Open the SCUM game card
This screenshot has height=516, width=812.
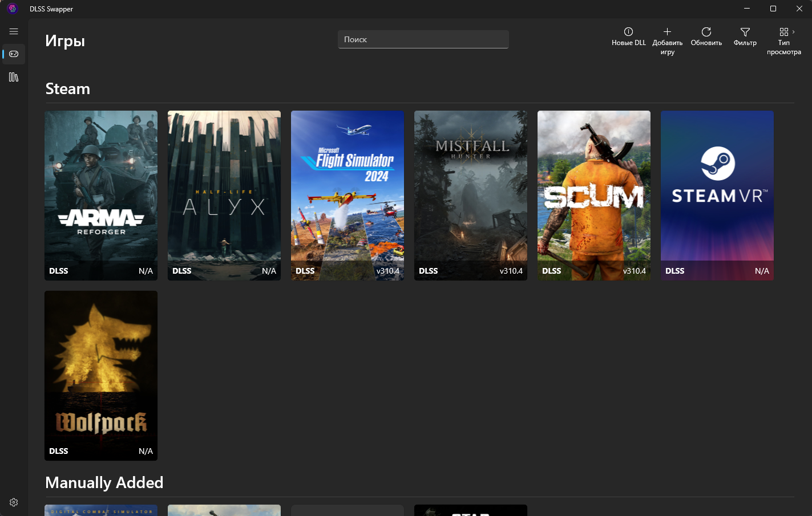click(x=594, y=196)
